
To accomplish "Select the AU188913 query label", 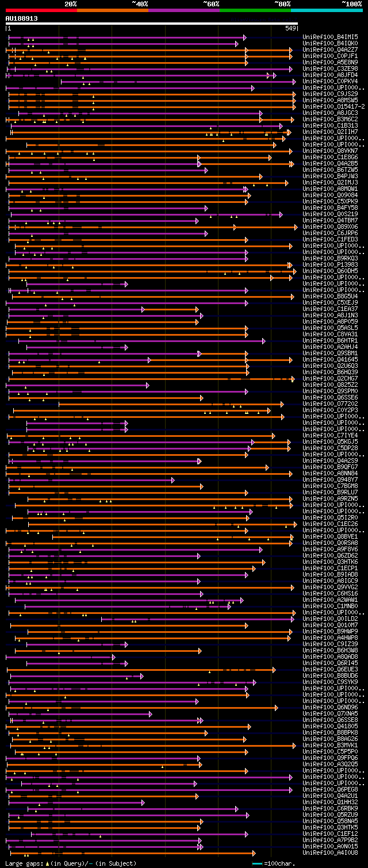I will [22, 18].
